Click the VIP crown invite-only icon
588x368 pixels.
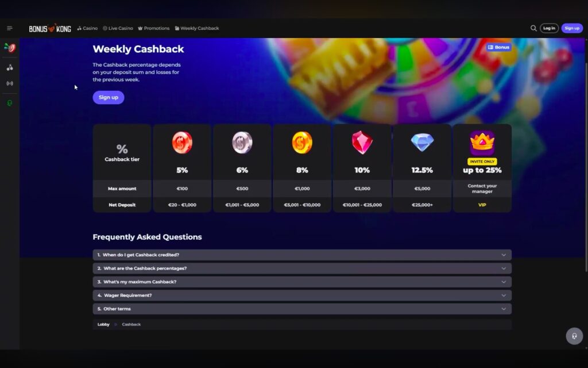482,141
